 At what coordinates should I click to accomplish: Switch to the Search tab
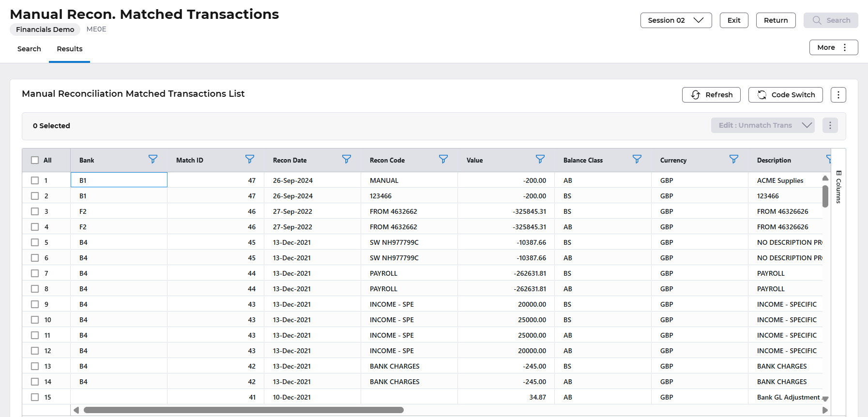click(29, 49)
